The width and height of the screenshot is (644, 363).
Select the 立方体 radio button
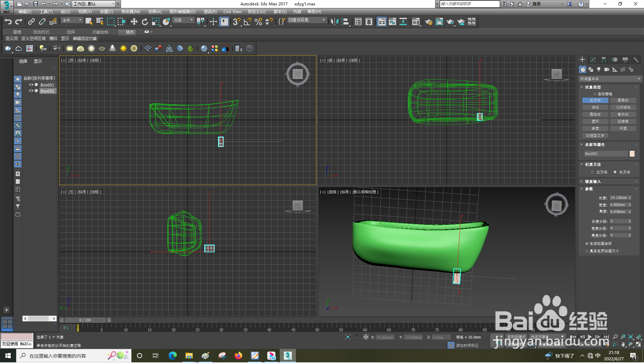[592, 172]
